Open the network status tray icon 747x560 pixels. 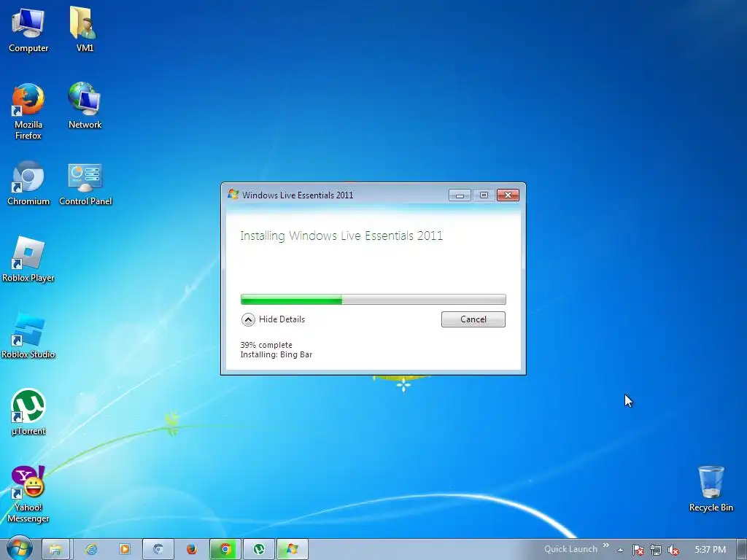click(656, 550)
